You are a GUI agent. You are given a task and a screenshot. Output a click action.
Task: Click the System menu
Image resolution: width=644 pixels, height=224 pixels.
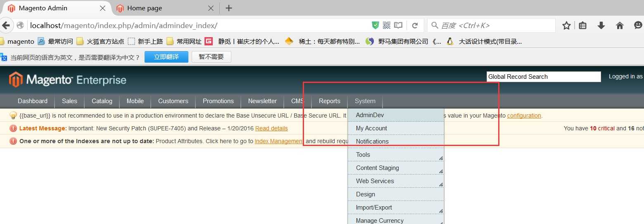click(x=365, y=101)
